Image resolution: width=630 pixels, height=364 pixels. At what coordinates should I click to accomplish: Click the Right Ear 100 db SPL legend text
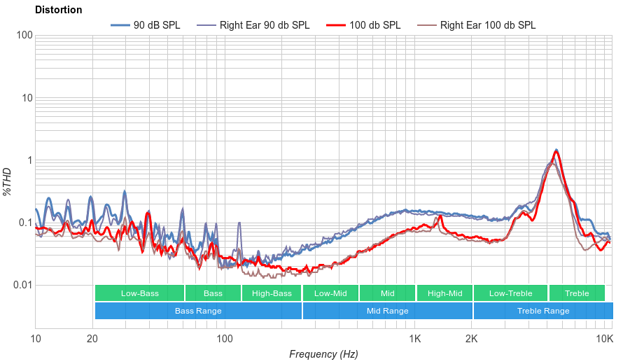tap(487, 25)
